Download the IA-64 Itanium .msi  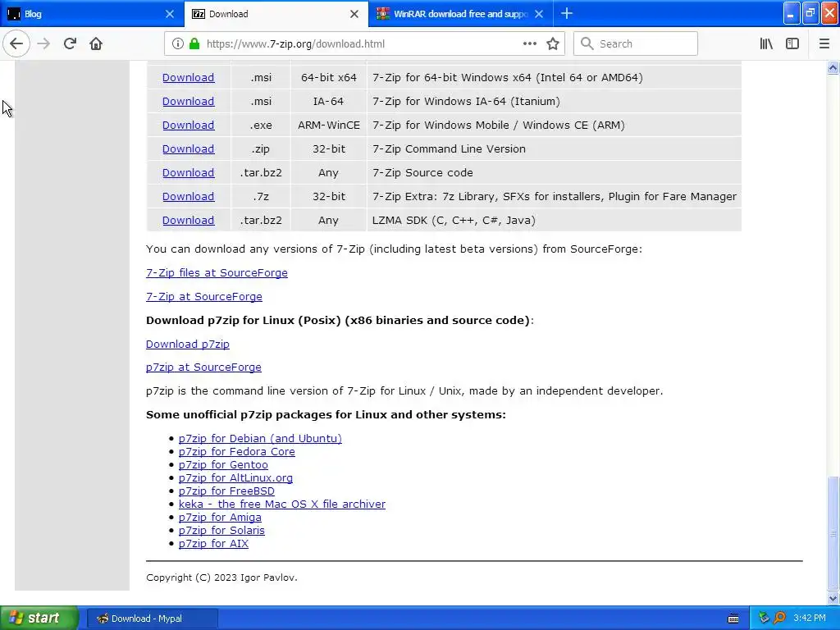pyautogui.click(x=188, y=101)
